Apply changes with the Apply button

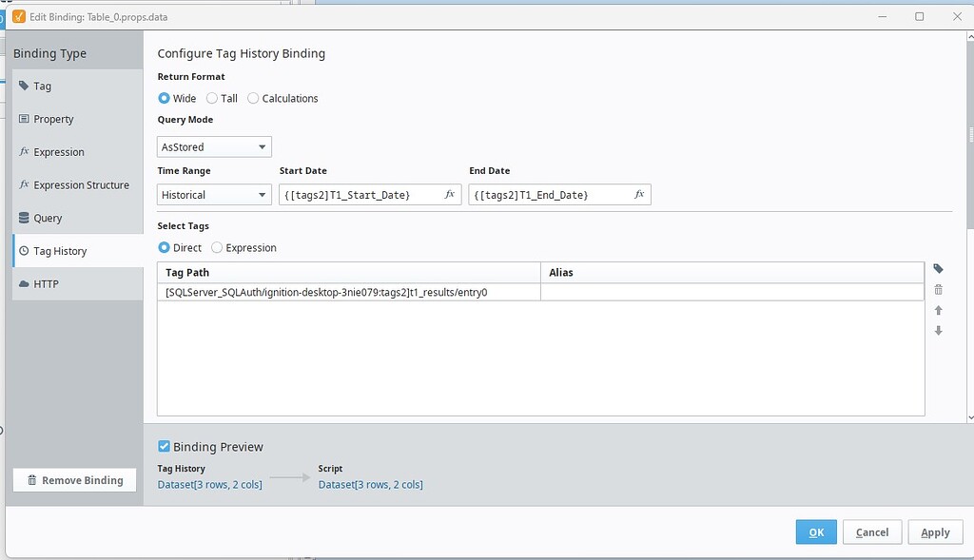(x=935, y=532)
